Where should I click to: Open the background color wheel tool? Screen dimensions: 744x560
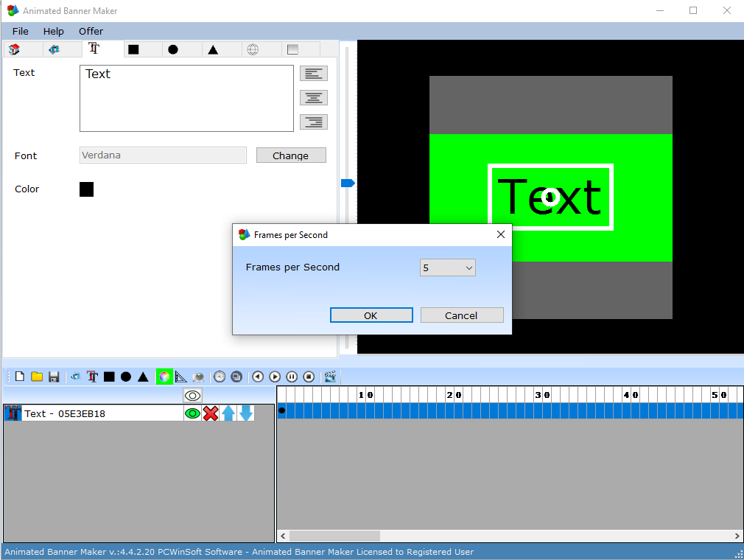tap(164, 377)
